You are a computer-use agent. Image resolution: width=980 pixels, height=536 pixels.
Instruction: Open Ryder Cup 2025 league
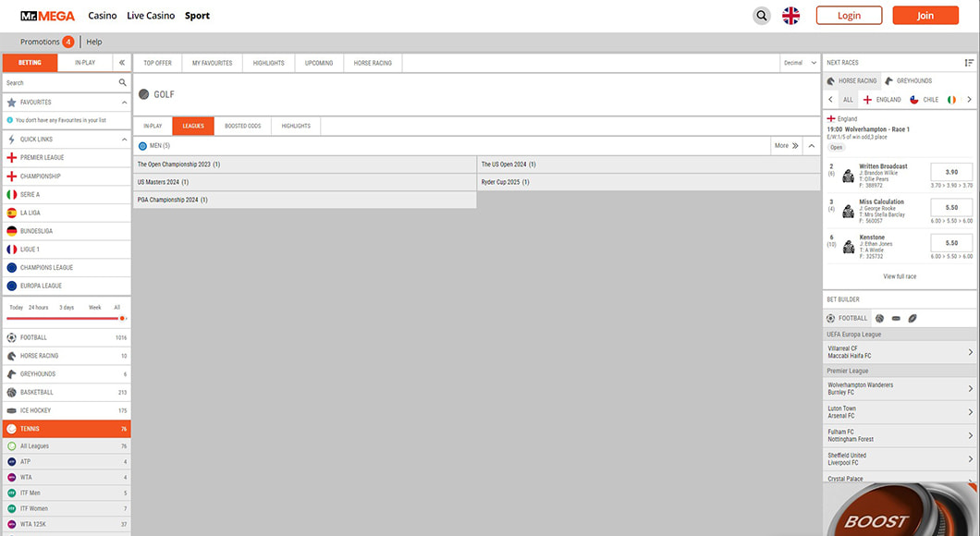[648, 182]
